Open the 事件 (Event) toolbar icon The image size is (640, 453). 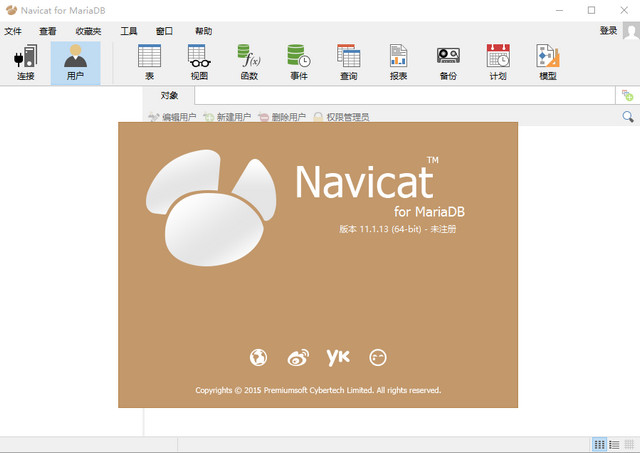click(299, 62)
